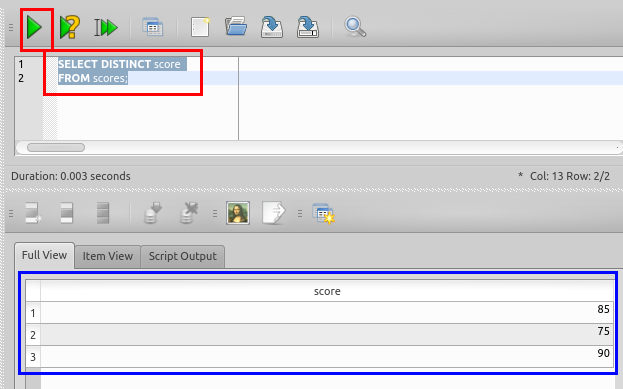Viewport: 623px width, 389px height.
Task: Select the result cell containing 75
Action: pos(327,335)
